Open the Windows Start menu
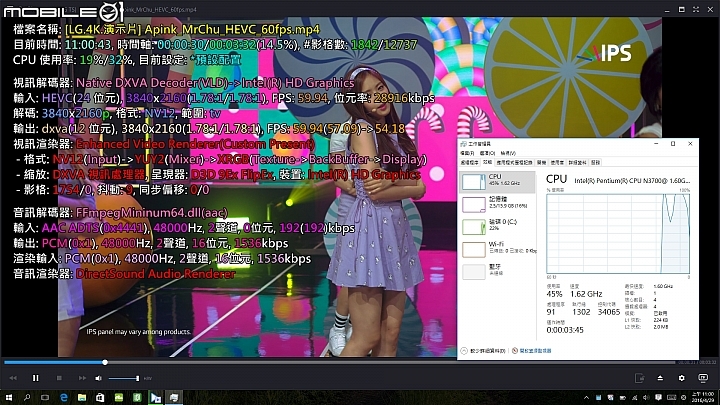 [8, 397]
